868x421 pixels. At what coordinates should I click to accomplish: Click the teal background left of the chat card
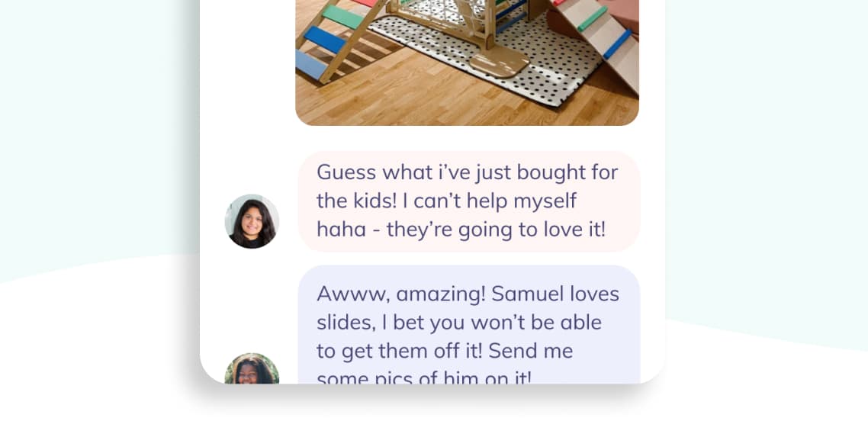[100, 138]
